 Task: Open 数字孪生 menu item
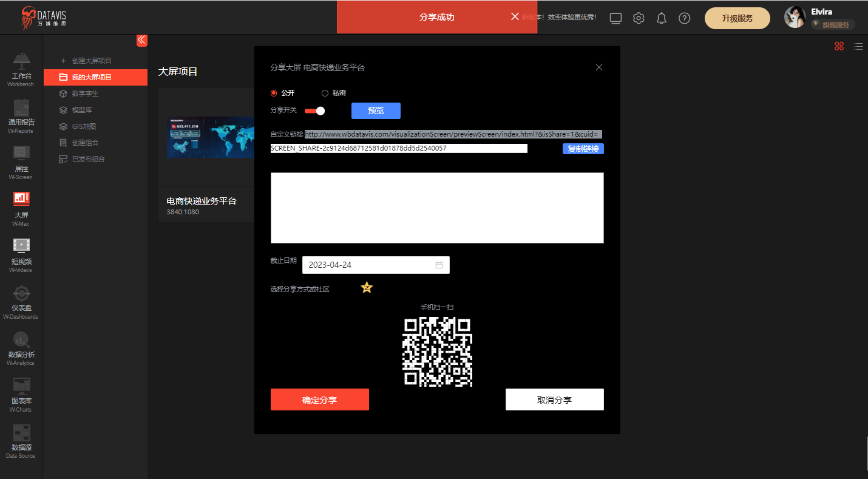pos(85,93)
